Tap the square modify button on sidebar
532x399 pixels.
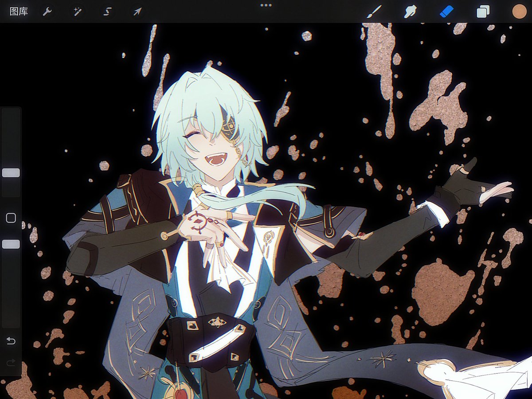point(11,218)
